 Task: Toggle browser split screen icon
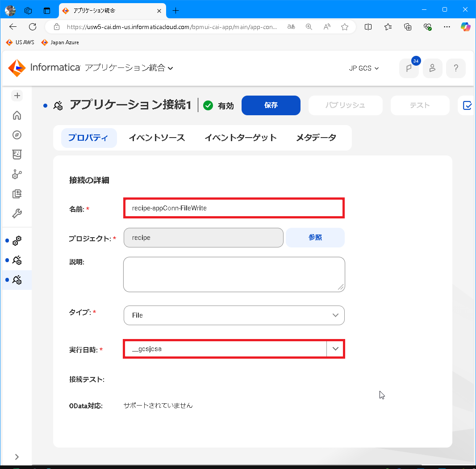point(368,27)
